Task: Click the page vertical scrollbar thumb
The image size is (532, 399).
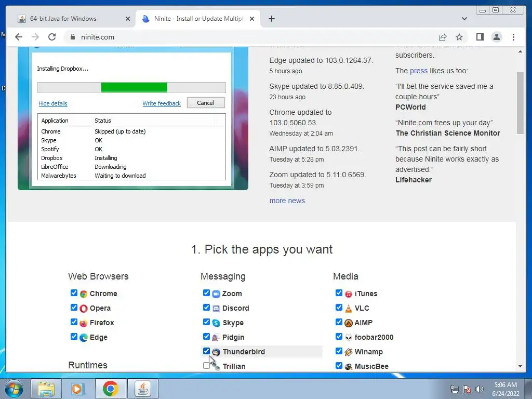Action: click(520, 103)
